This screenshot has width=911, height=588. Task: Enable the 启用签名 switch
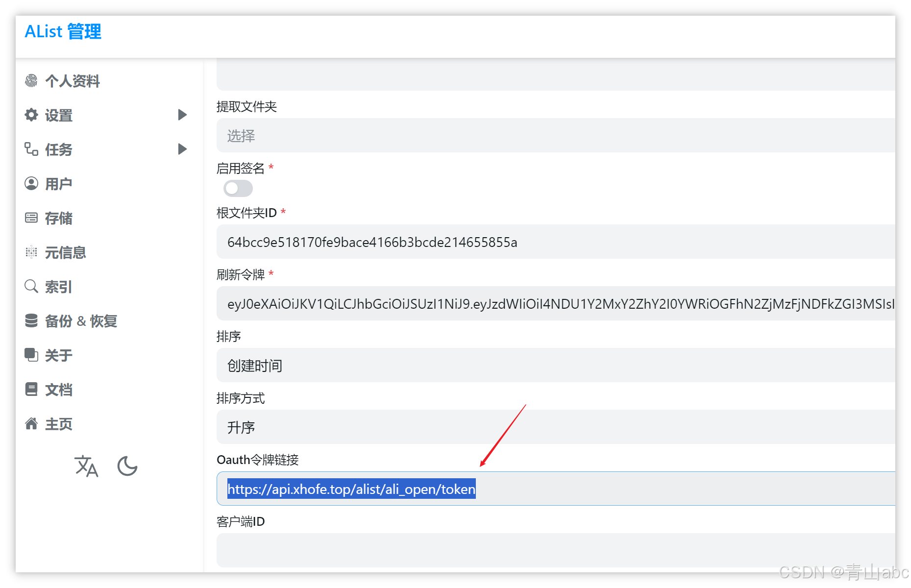[x=238, y=188]
